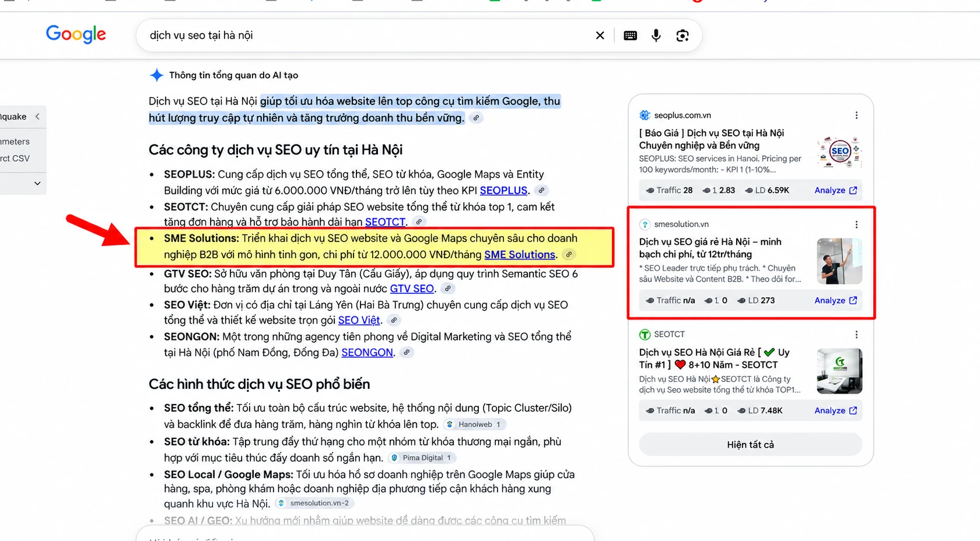Viewport: 980px width, 541px height.
Task: Click the 'Hiện tất cả' button
Action: pos(751,445)
